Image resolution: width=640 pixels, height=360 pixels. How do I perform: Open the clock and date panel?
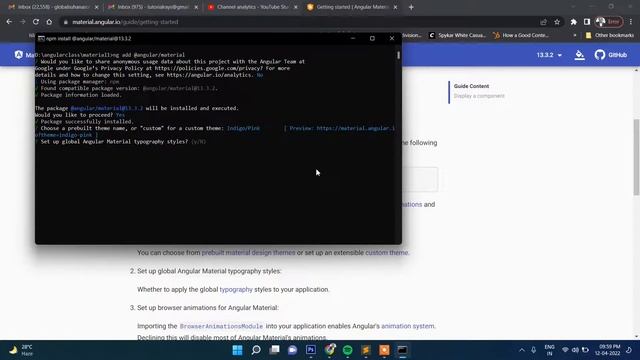click(x=607, y=350)
